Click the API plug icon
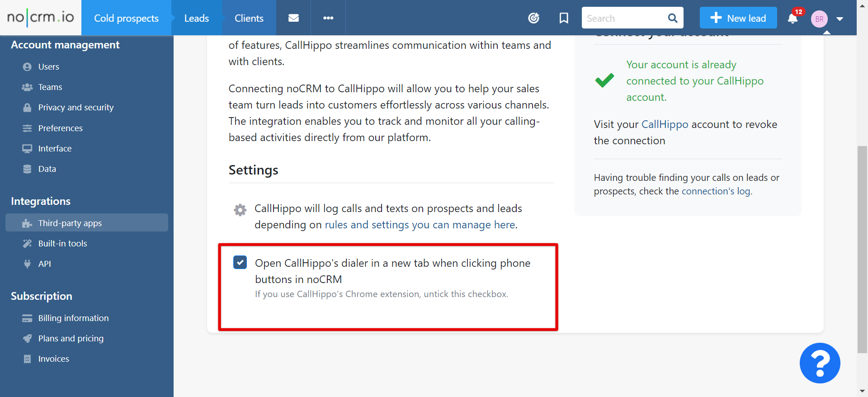Screen dimensions: 868x397 point(27,264)
